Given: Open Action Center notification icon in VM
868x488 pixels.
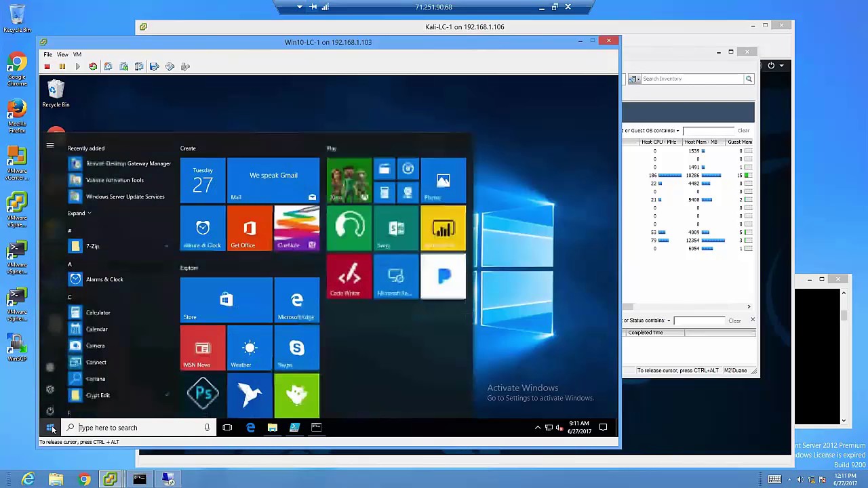Looking at the screenshot, I should point(603,428).
